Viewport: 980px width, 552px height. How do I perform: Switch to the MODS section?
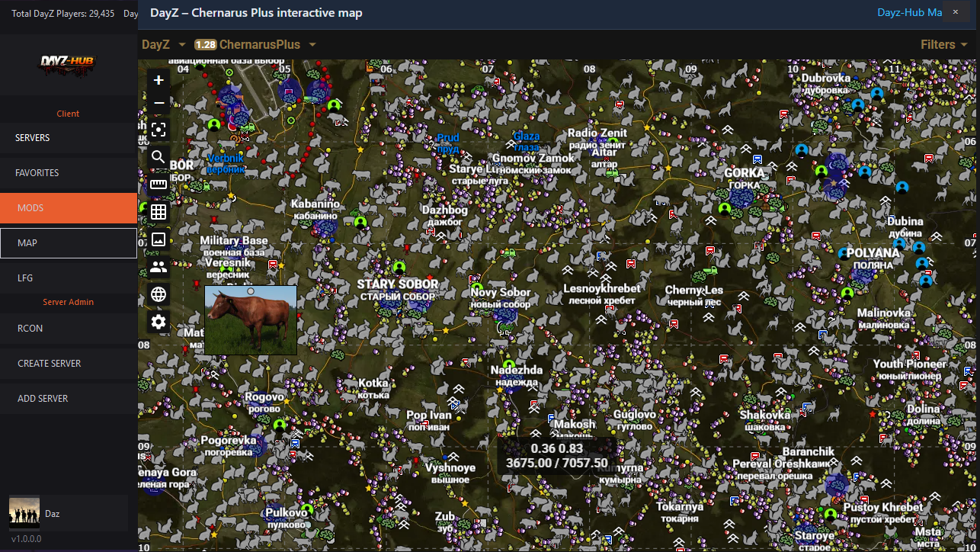(x=69, y=207)
